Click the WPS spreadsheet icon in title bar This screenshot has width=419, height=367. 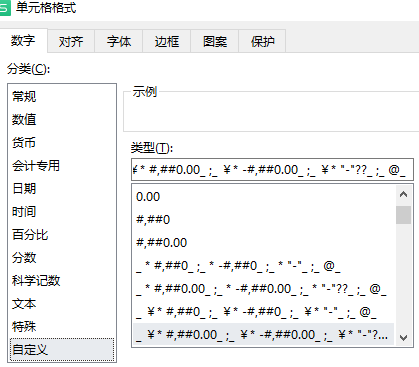tap(5, 7)
